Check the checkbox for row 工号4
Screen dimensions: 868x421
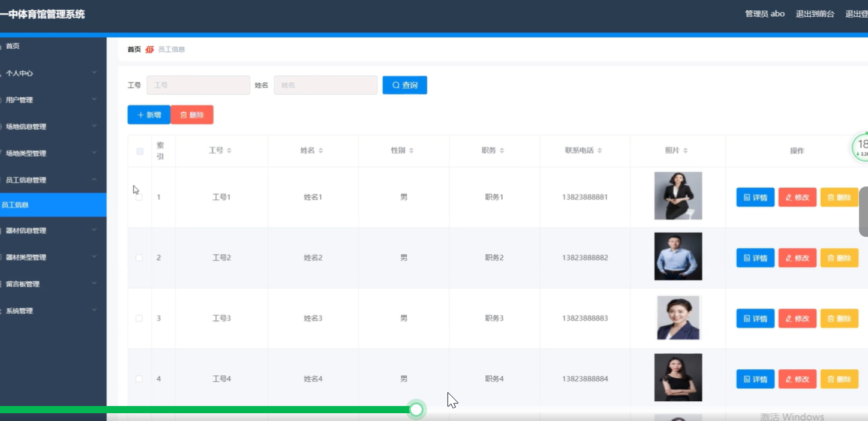point(139,378)
